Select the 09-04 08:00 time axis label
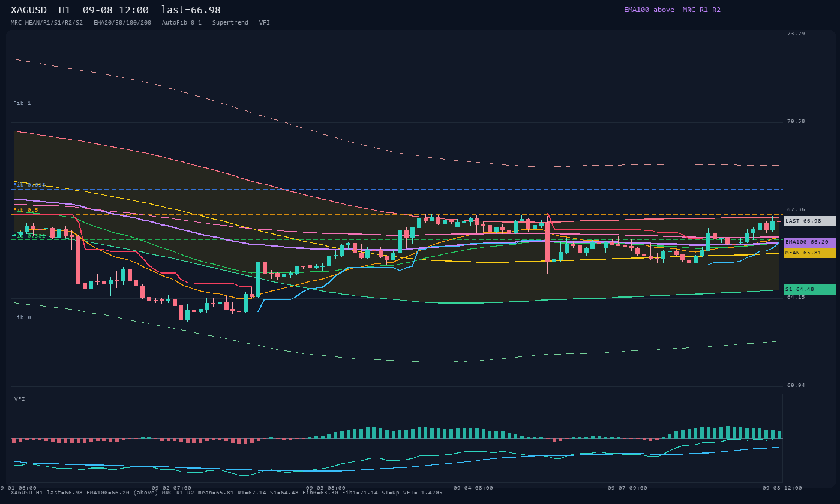Image resolution: width=840 pixels, height=504 pixels. tap(473, 488)
